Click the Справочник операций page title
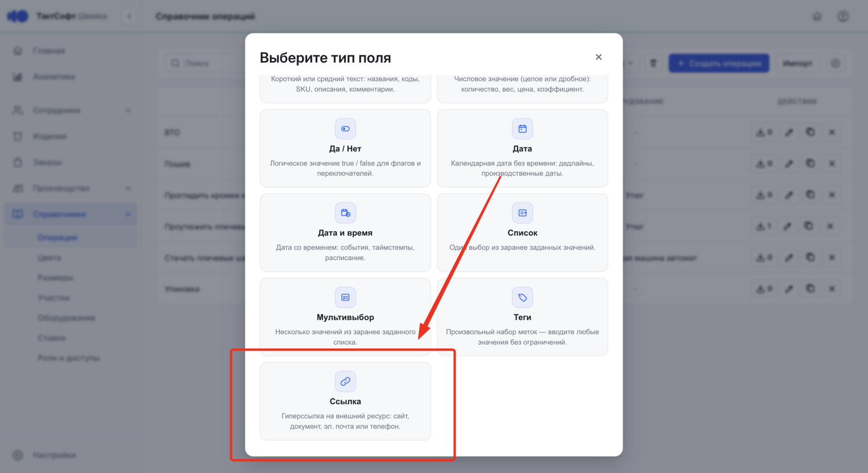This screenshot has width=868, height=473. tap(206, 17)
